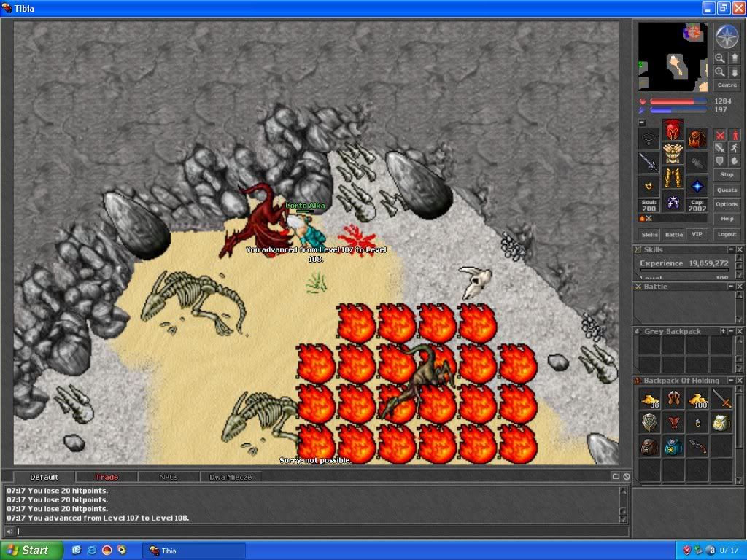Select the green-emblem armor item
This screenshot has width=747, height=560.
point(650,423)
